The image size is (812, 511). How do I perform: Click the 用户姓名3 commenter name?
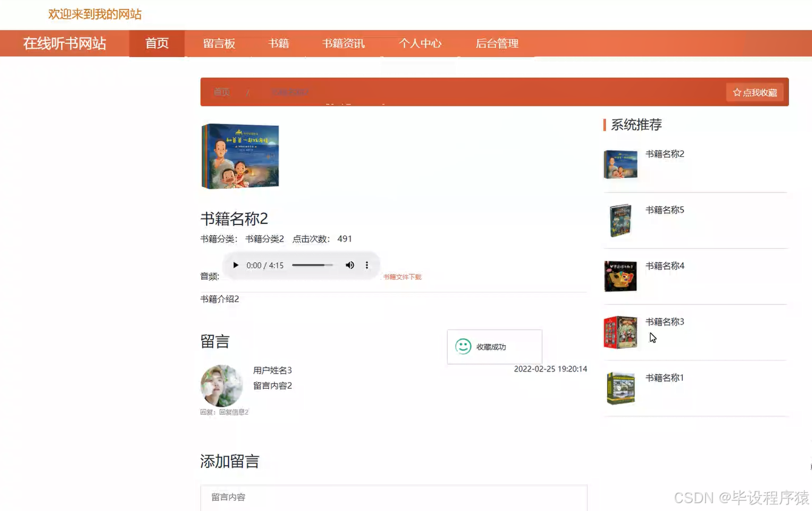(273, 370)
